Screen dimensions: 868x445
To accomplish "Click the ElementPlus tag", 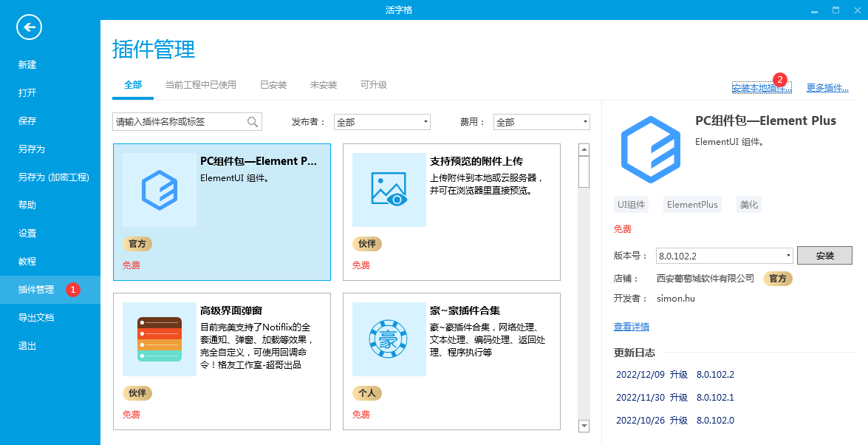I will [692, 205].
